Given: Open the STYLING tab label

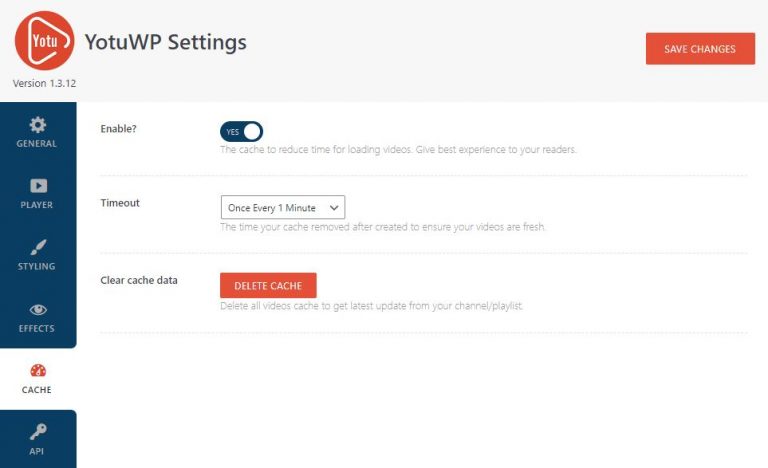Looking at the screenshot, I should [37, 267].
